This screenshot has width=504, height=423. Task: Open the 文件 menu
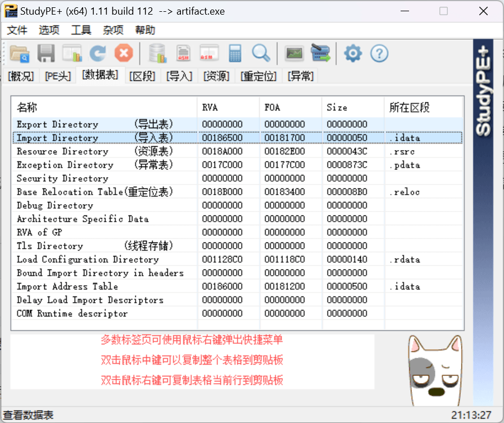(x=17, y=30)
